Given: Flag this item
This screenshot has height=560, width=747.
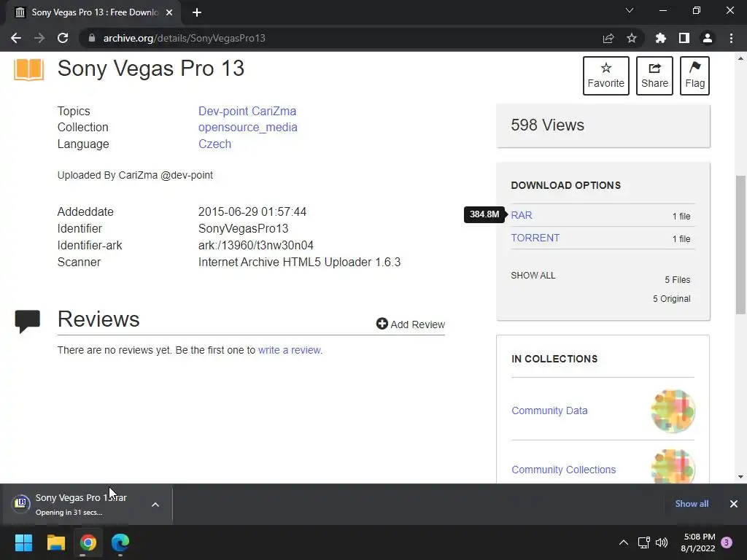Looking at the screenshot, I should (x=694, y=76).
